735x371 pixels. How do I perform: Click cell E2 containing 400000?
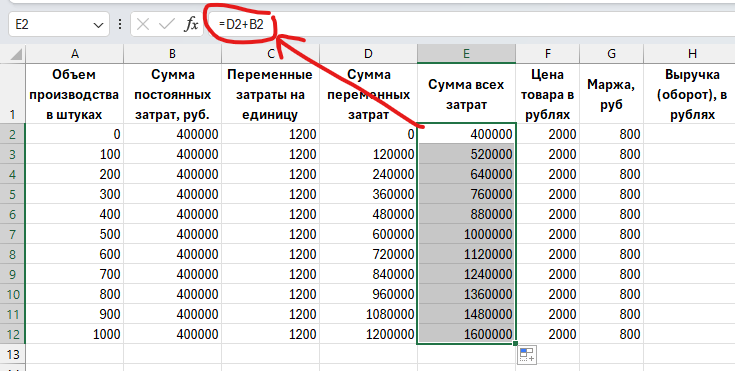point(466,134)
